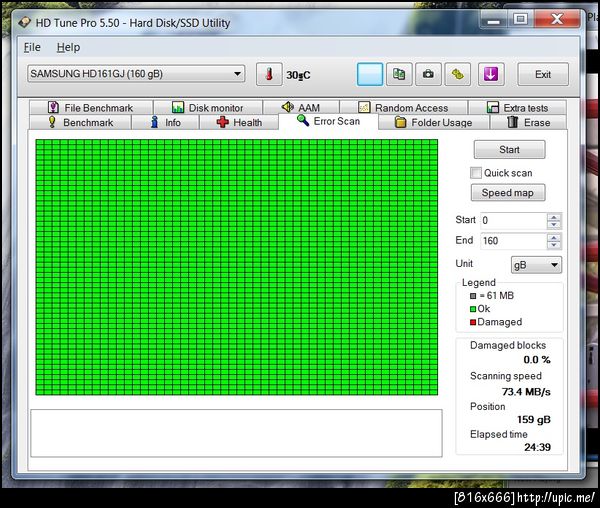Click the Start scan button

coord(509,150)
